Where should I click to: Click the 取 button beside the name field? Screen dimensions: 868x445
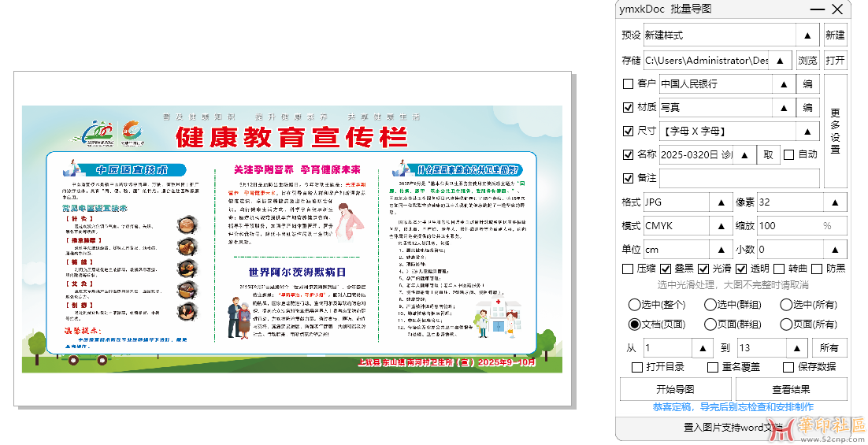tap(768, 155)
